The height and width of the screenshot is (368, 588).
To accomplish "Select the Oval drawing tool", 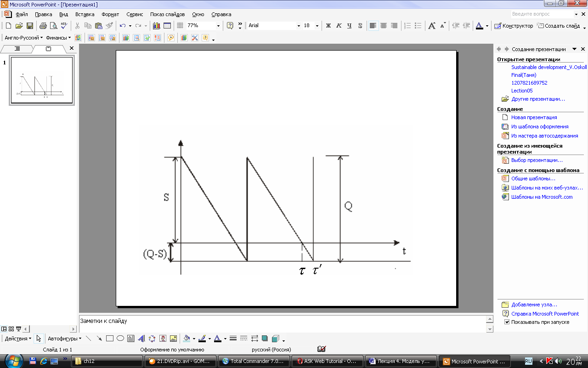I will coord(120,339).
